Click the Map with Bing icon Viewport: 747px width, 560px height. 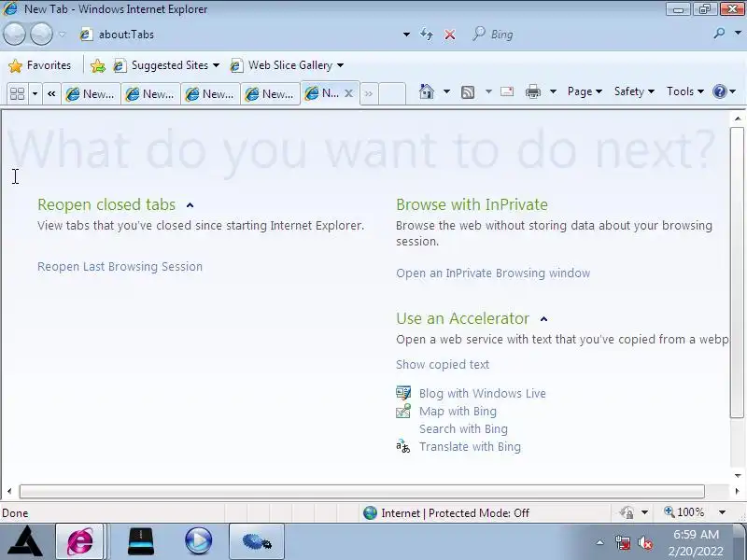point(403,411)
